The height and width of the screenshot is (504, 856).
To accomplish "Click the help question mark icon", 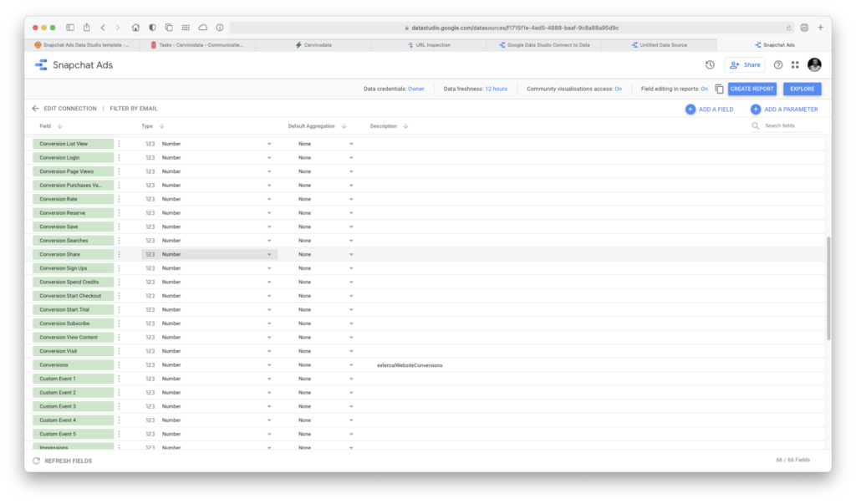I will [x=778, y=64].
